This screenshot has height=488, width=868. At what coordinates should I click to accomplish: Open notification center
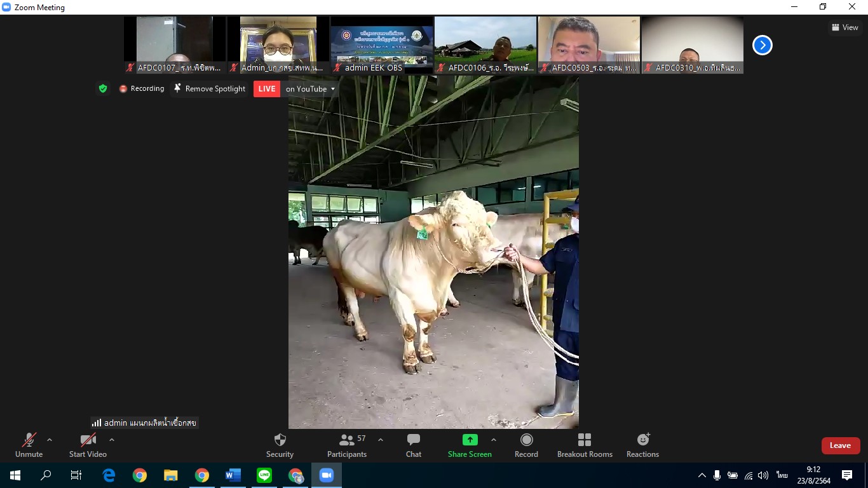(847, 475)
